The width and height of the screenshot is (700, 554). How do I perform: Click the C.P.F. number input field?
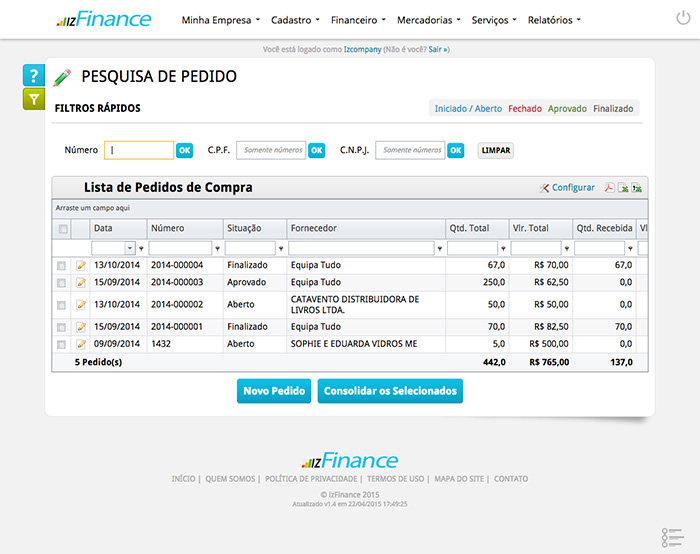pyautogui.click(x=270, y=150)
